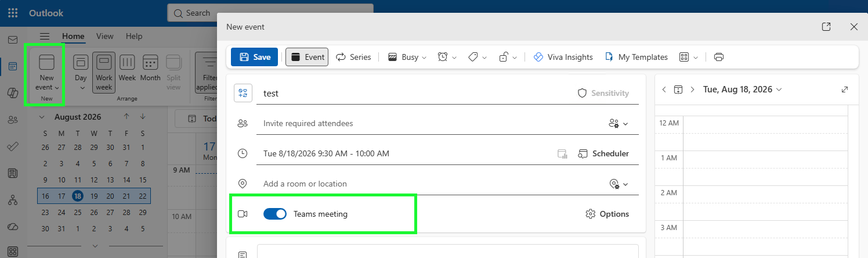Screen dimensions: 868x258
Task: Open OneDrive cloud icon in sidebar
Action: (13, 226)
